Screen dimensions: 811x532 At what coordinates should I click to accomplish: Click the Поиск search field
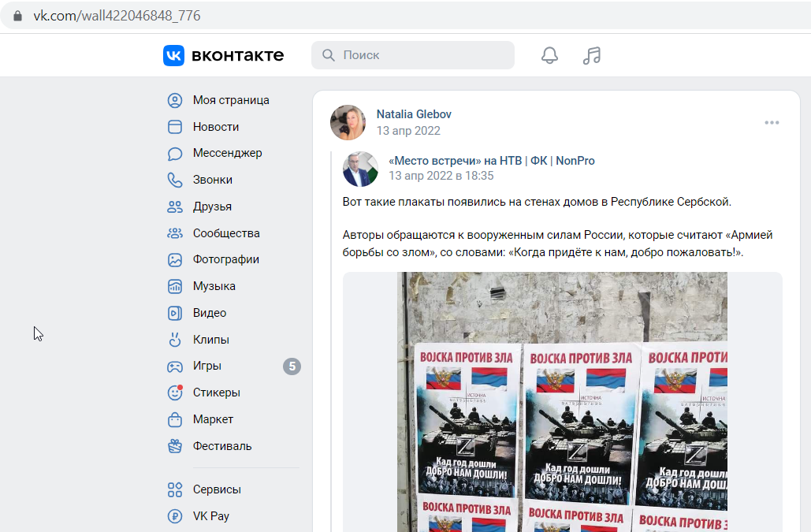[x=413, y=55]
